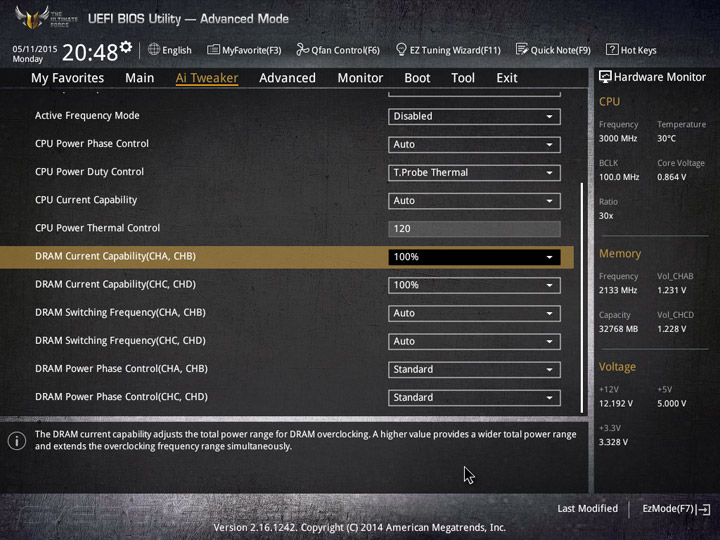Viewport: 720px width, 540px height.
Task: Open DRAM Current Capability(CHC, CHD) dropdown
Action: [x=474, y=285]
